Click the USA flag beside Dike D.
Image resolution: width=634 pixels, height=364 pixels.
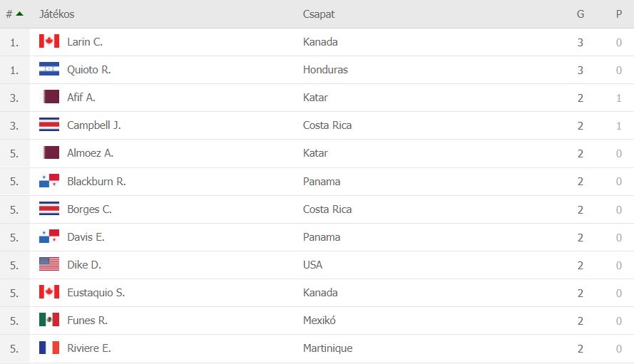point(49,264)
